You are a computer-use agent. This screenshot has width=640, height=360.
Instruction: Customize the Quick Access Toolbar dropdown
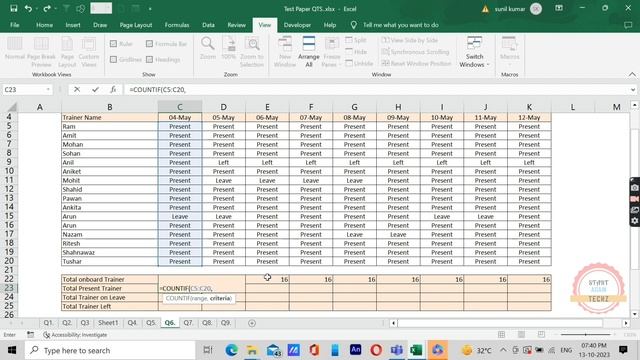tap(150, 9)
